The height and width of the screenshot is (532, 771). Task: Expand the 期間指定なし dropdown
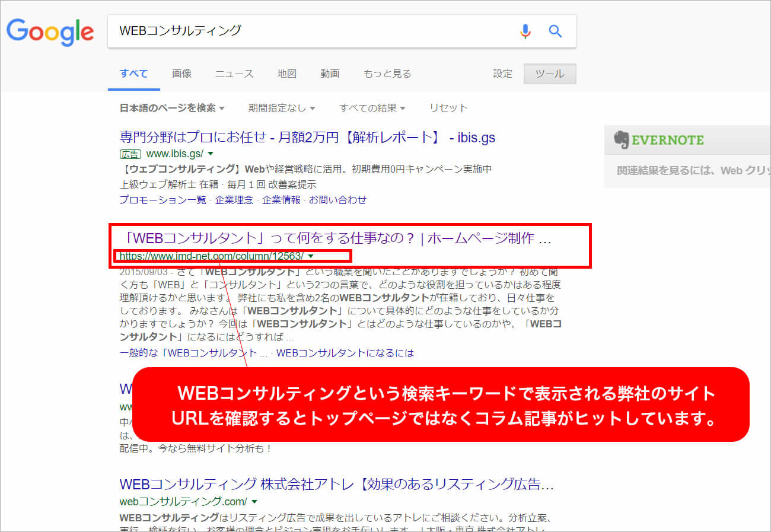tap(282, 108)
